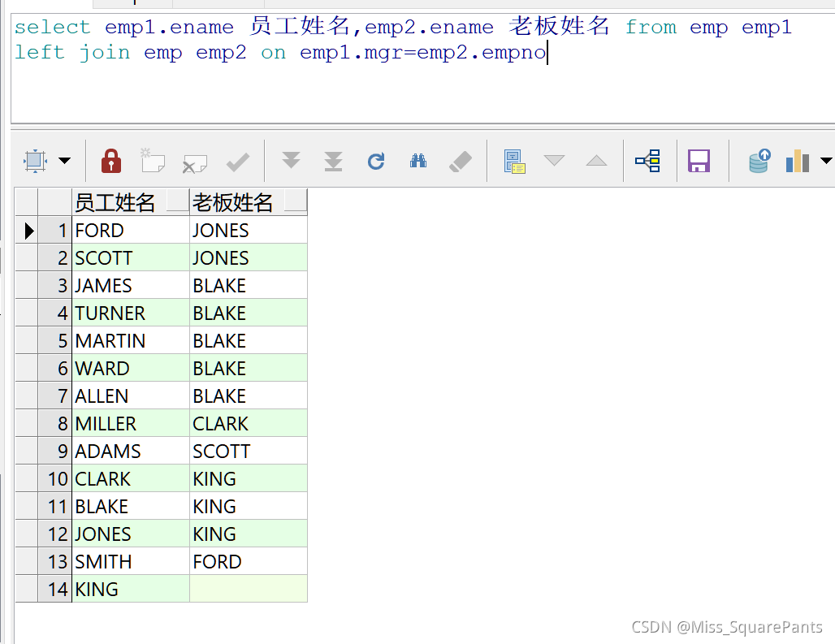Click the single record view icon

(514, 162)
